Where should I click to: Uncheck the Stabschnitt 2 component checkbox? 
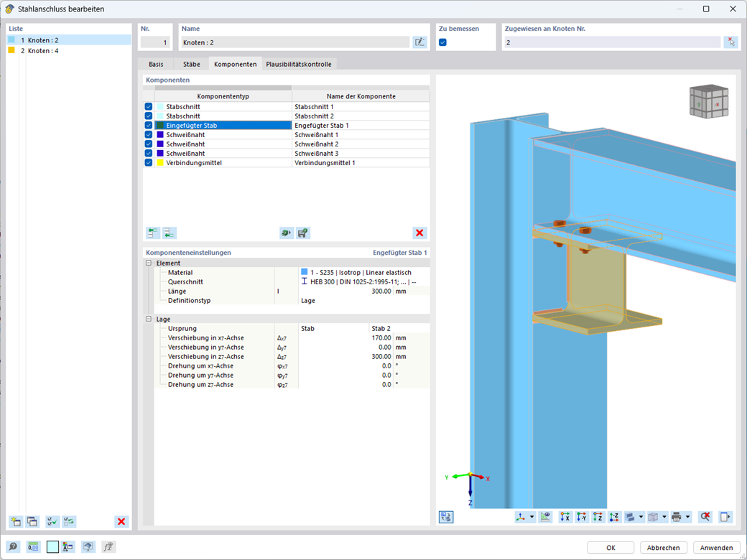point(149,116)
